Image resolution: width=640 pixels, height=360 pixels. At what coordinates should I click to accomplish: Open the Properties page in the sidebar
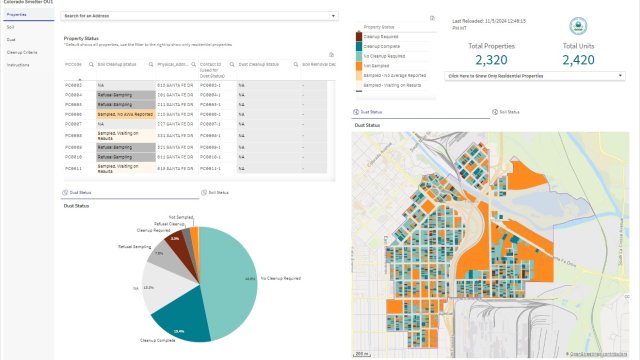tap(29, 15)
